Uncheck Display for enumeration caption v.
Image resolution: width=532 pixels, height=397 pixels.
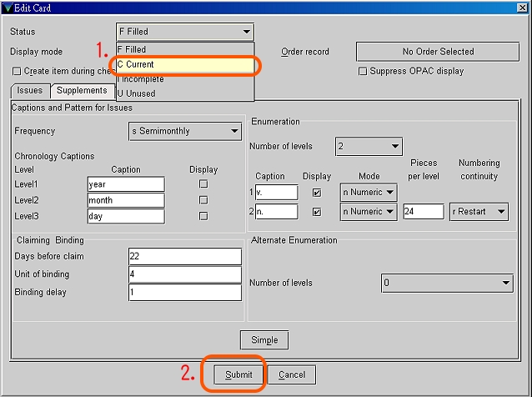tap(316, 192)
